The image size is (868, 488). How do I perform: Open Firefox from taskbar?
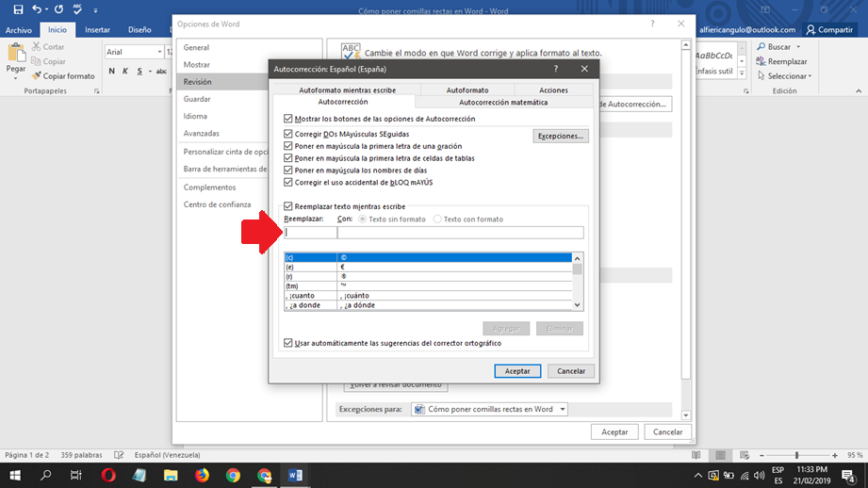tap(202, 475)
